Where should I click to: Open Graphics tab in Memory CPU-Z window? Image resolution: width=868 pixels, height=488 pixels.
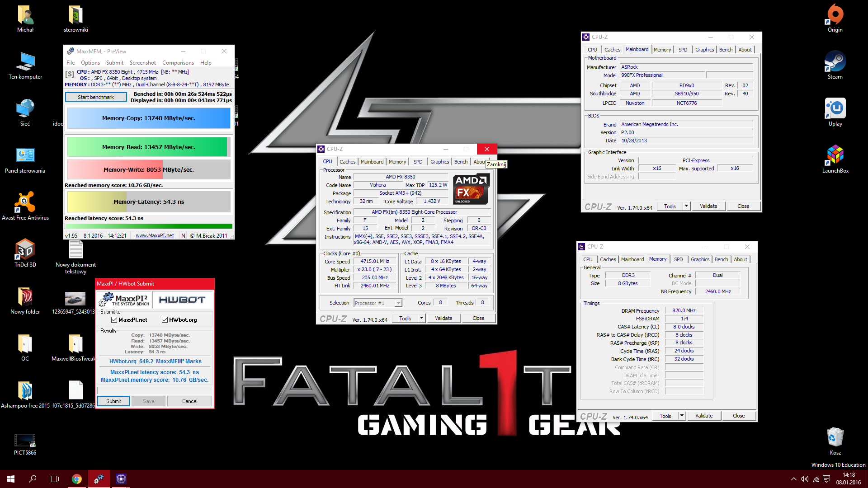point(700,259)
